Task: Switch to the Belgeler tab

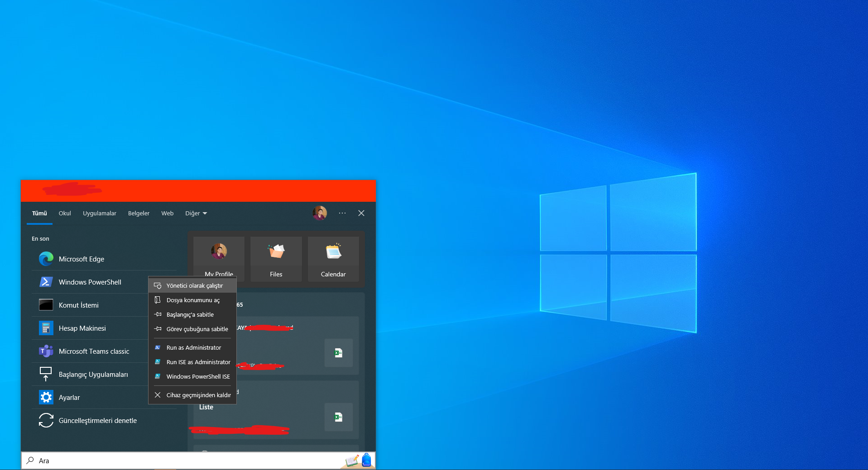Action: coord(139,214)
